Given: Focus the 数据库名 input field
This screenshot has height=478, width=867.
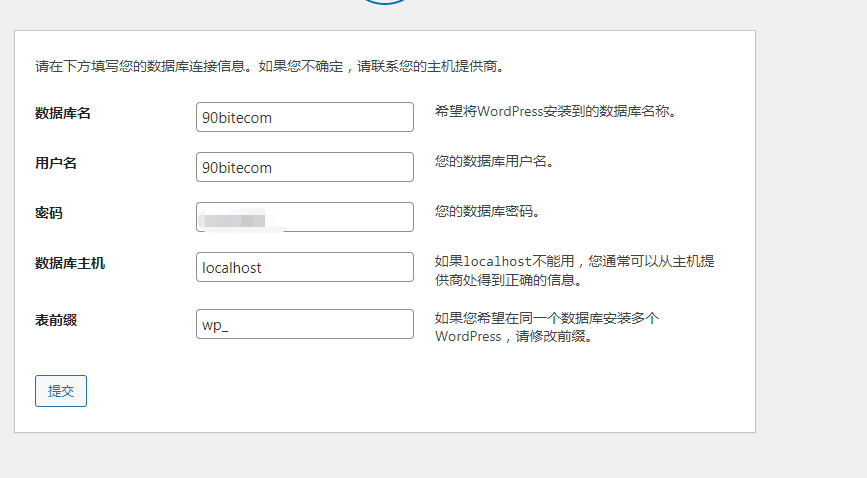Looking at the screenshot, I should tap(305, 117).
